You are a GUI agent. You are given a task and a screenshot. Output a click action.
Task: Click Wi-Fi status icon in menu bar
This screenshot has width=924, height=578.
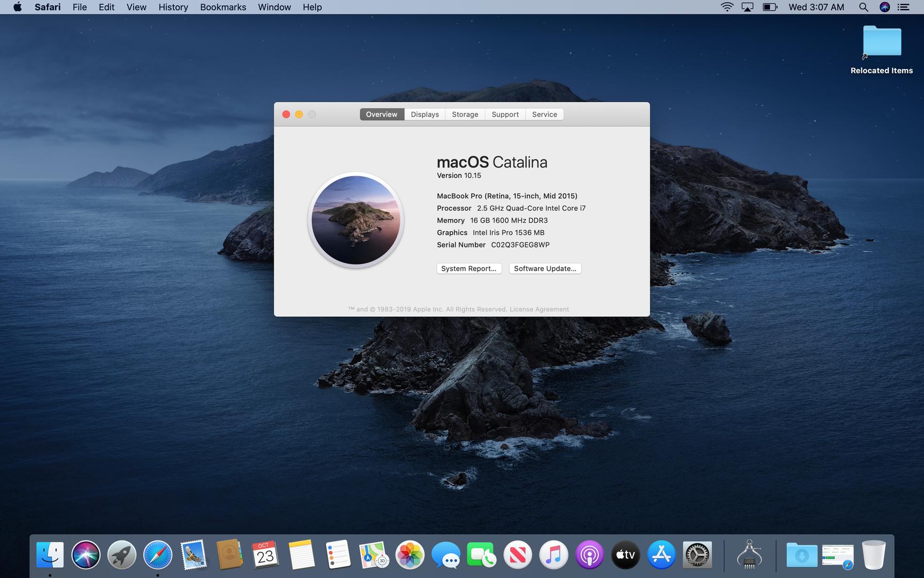click(727, 7)
